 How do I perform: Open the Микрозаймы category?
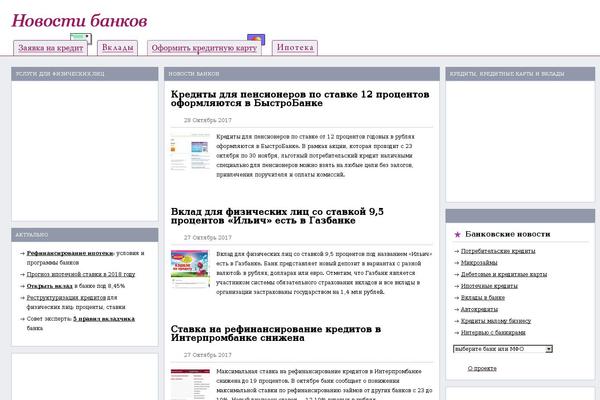(479, 263)
